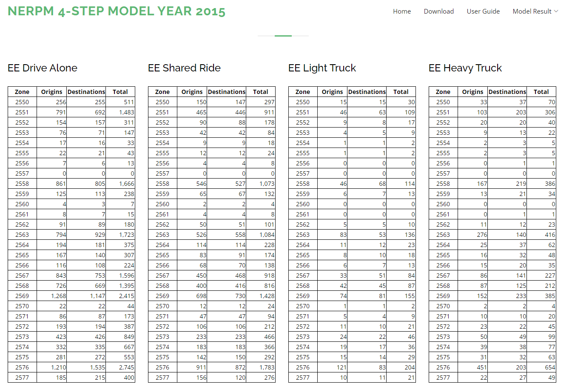
Task: Click the EE Light Truck heading
Action: click(x=322, y=68)
